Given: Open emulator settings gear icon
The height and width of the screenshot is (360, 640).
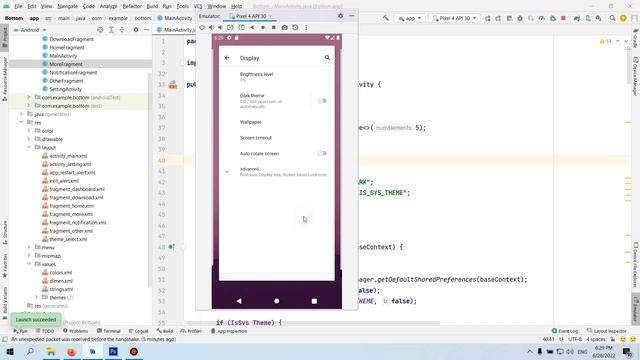Looking at the screenshot, I should coord(340,16).
